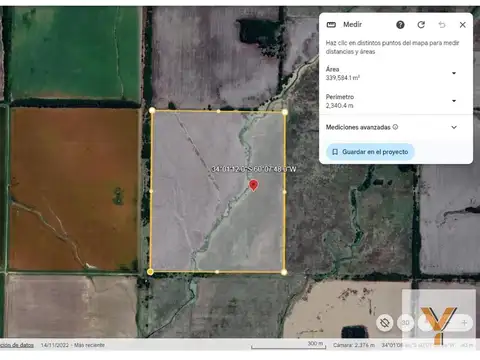
Task: Click the Medir ruler icon
Action: (x=331, y=25)
